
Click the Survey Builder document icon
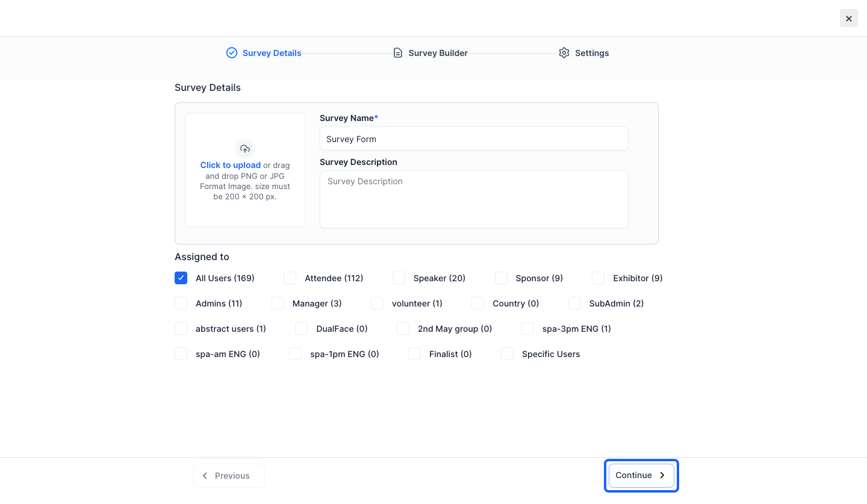(x=398, y=53)
